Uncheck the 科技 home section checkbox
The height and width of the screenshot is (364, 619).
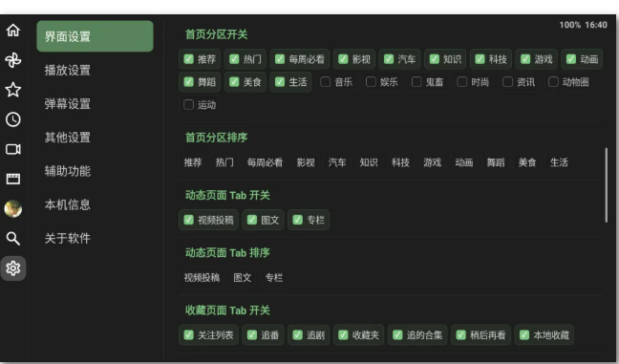(480, 59)
